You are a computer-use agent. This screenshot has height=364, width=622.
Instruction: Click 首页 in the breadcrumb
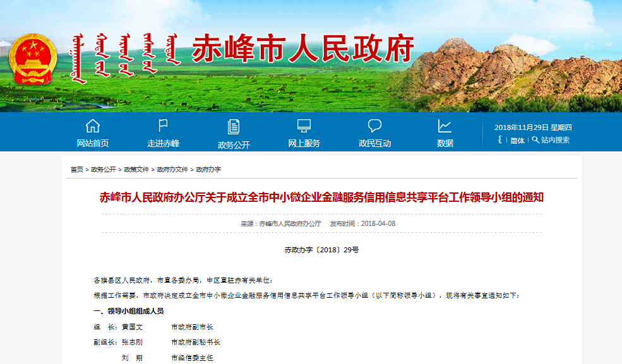(76, 170)
